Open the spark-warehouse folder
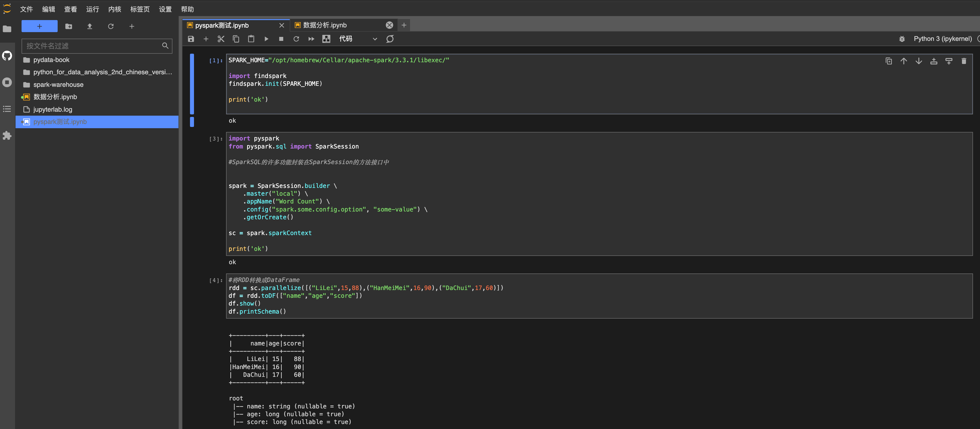Viewport: 980px width, 429px height. click(58, 85)
